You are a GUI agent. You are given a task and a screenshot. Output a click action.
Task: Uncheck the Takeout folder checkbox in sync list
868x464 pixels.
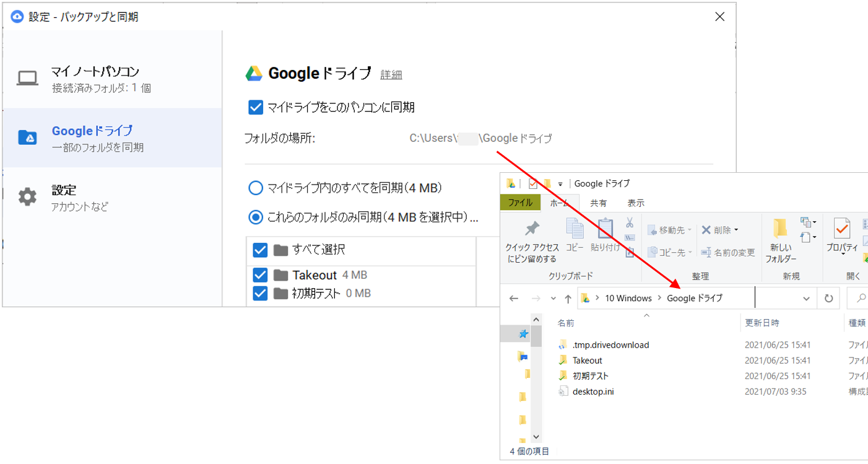(260, 275)
